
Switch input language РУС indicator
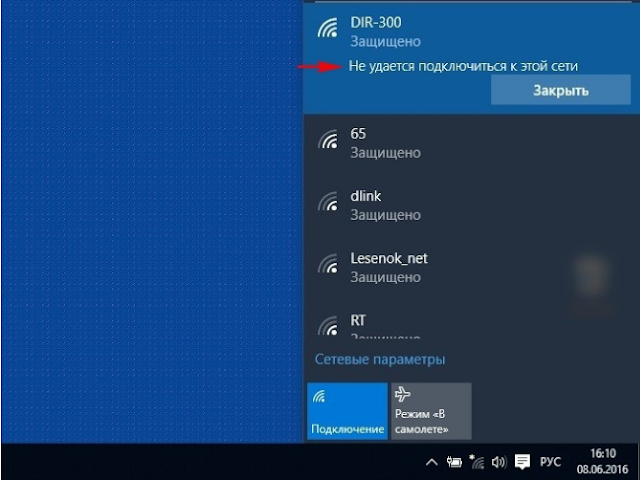550,462
